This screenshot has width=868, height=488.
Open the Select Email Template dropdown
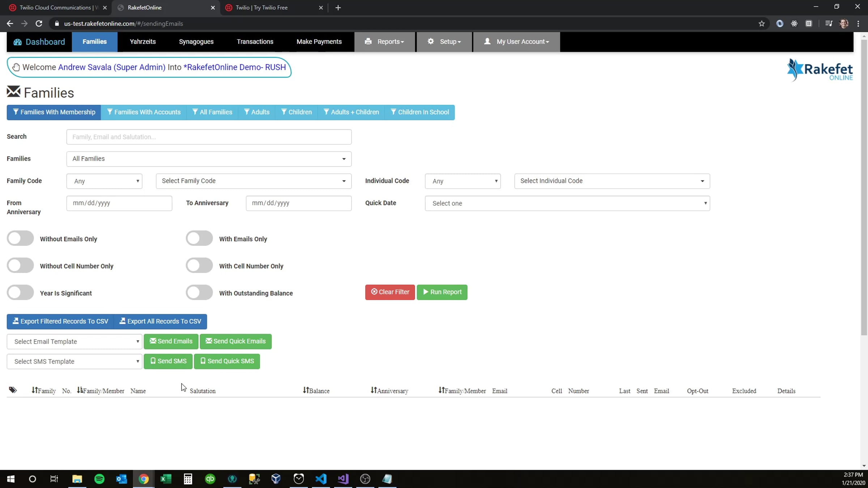[75, 342]
